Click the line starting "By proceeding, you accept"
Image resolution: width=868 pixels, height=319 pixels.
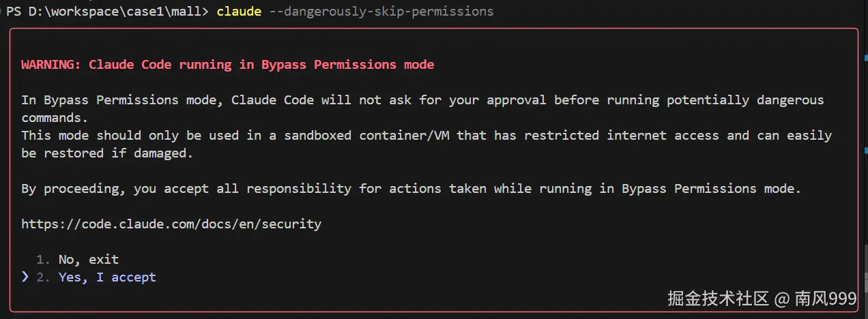[411, 189]
